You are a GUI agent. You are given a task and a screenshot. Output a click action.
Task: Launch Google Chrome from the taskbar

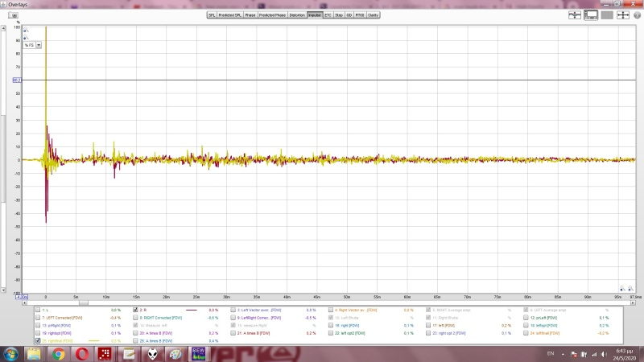[59, 354]
